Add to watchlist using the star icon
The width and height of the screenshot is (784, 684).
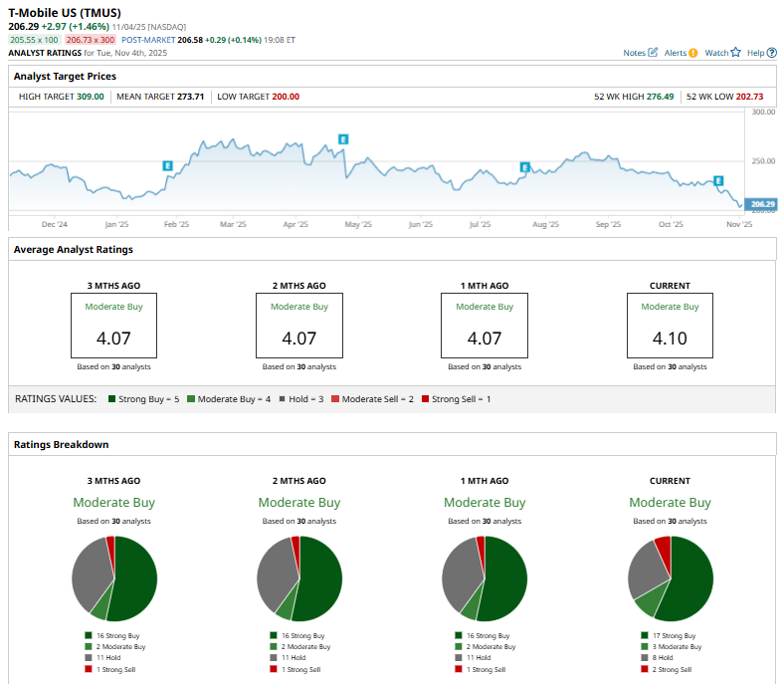736,52
